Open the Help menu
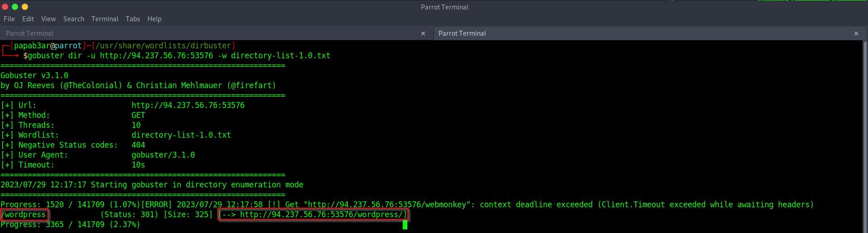The image size is (868, 233). pos(154,19)
